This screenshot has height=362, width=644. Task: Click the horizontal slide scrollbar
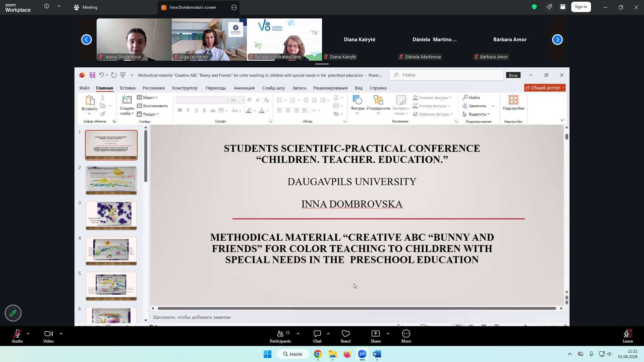click(357, 308)
